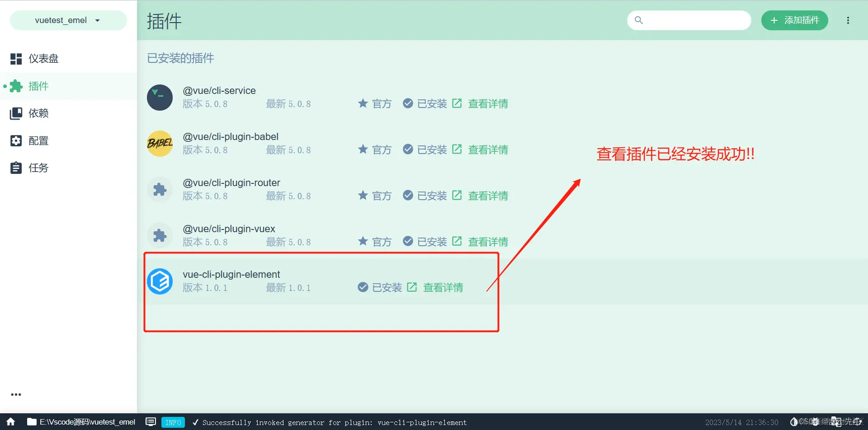Click the vue-cli-plugin-element logo
This screenshot has height=430, width=868.
tap(160, 281)
